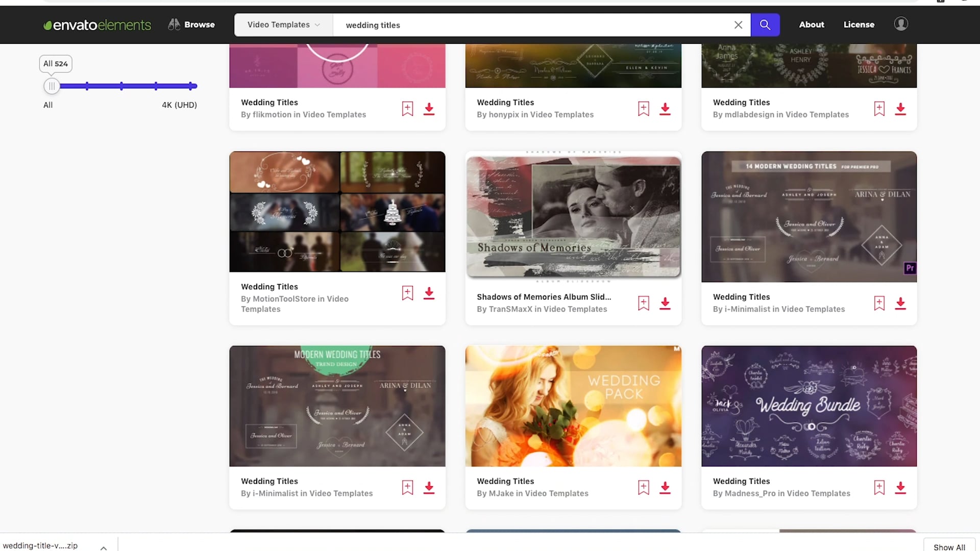Clear the search query with the X icon

click(x=739, y=24)
